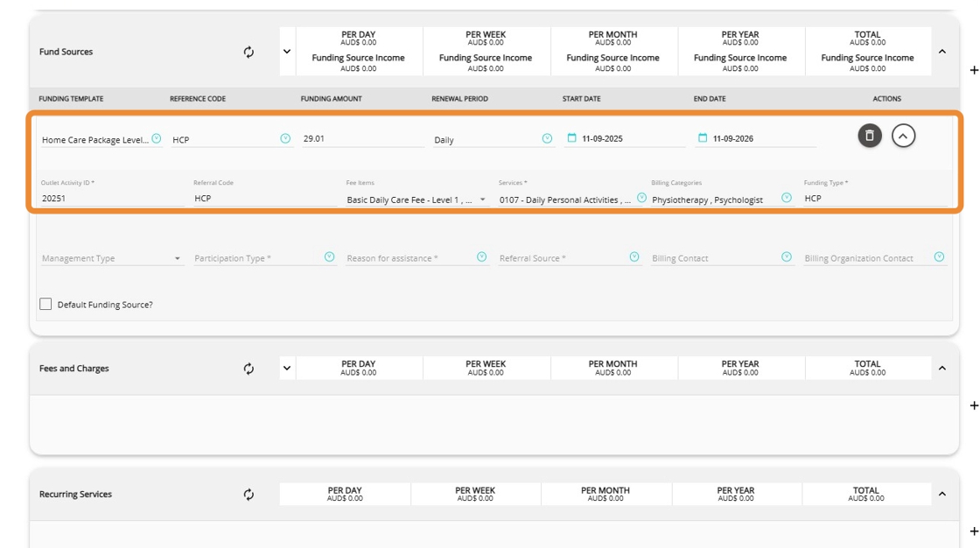980x548 pixels.
Task: Open Start Date calendar picker
Action: tap(572, 138)
